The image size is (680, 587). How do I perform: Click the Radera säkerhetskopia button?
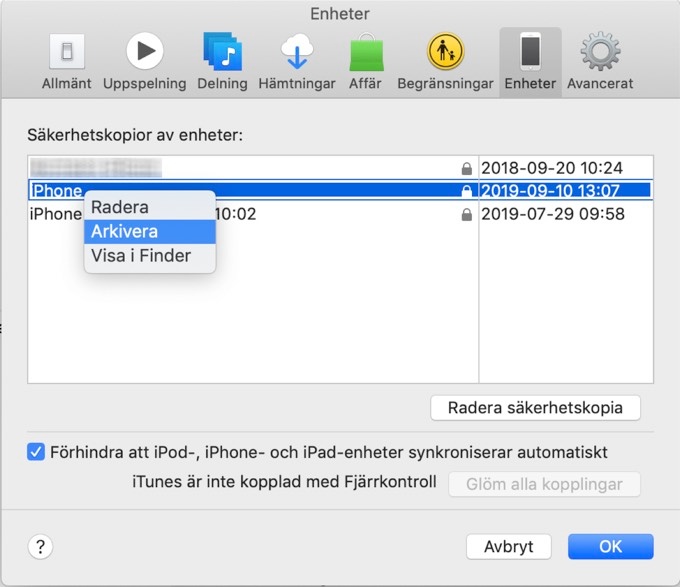click(535, 408)
